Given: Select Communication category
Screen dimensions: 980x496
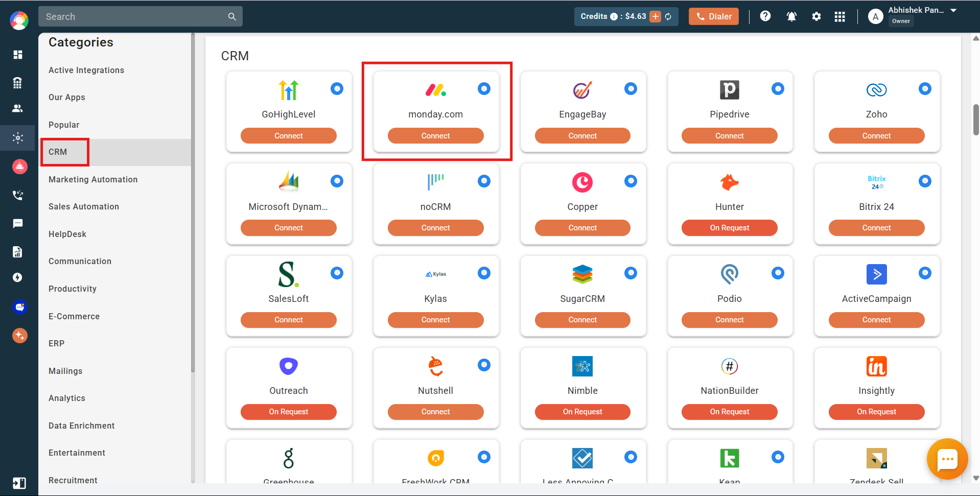Looking at the screenshot, I should pos(80,261).
